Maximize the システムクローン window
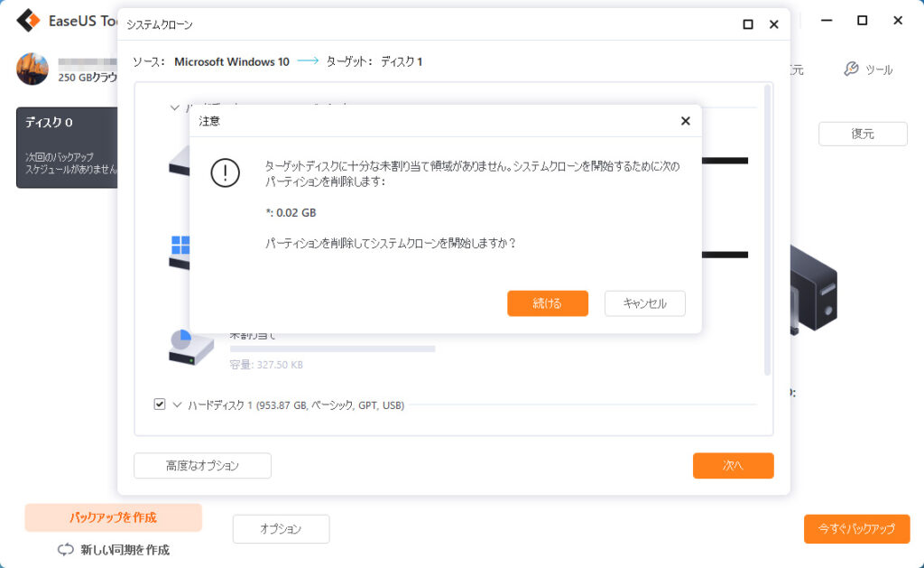Image resolution: width=924 pixels, height=568 pixels. [x=748, y=24]
